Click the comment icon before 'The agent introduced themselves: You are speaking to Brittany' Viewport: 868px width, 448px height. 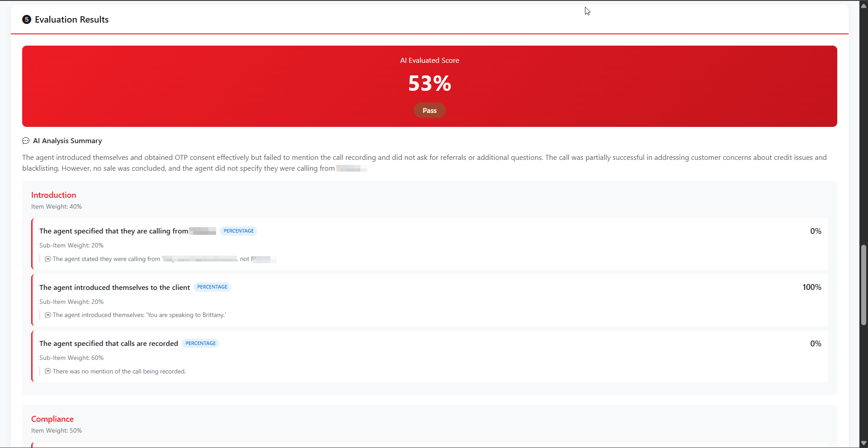click(x=48, y=315)
